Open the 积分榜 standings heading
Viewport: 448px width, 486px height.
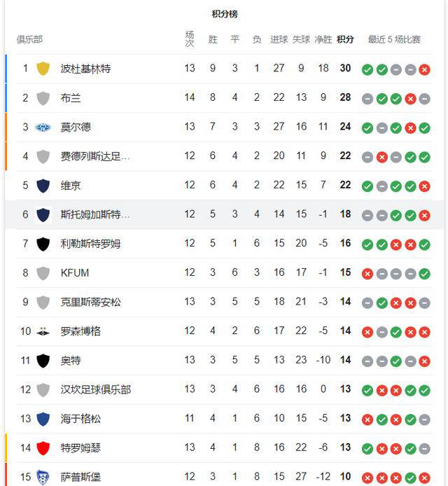[225, 14]
